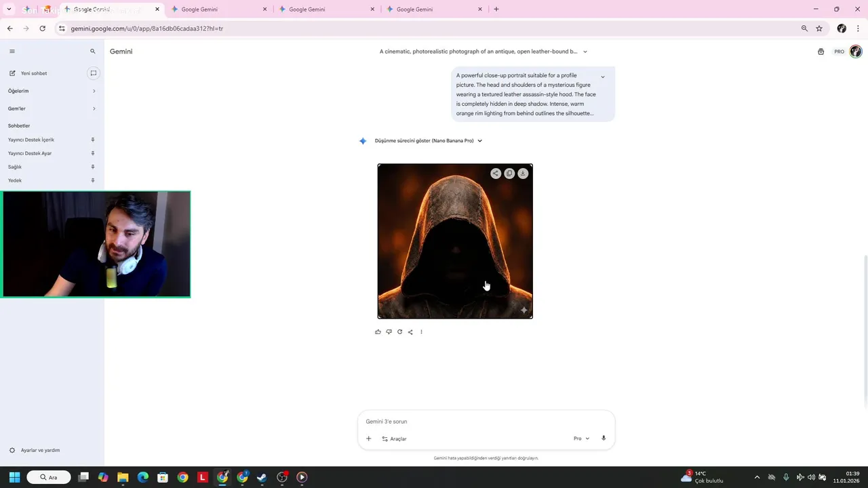Open File Explorer from the taskbar
This screenshot has width=868, height=488.
pos(123,477)
